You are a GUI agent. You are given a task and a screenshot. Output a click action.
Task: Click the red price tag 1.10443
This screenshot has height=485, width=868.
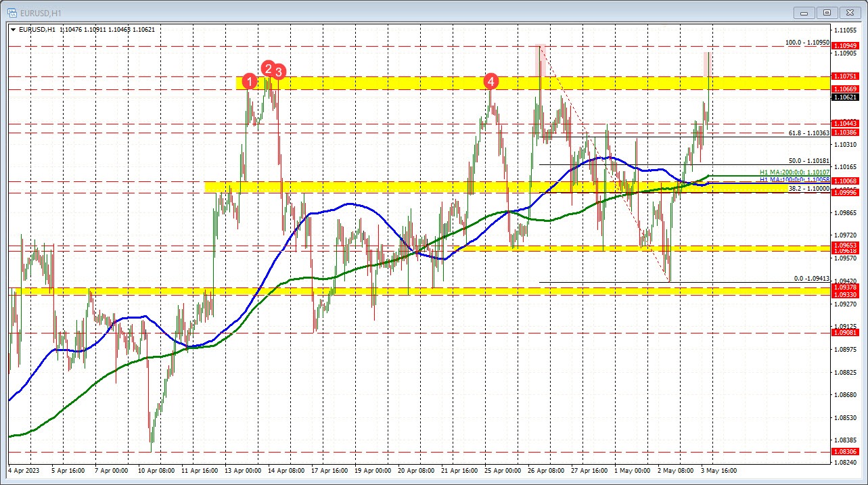pos(847,124)
